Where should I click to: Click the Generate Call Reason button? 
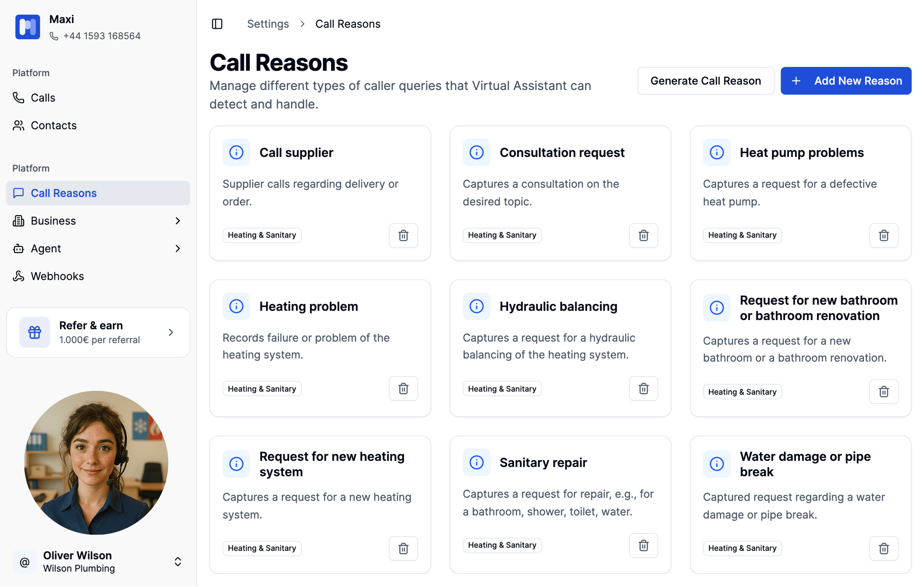click(705, 80)
